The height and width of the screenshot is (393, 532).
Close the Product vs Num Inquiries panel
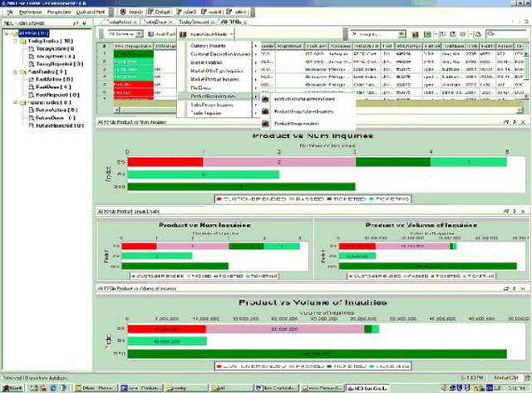coord(523,122)
